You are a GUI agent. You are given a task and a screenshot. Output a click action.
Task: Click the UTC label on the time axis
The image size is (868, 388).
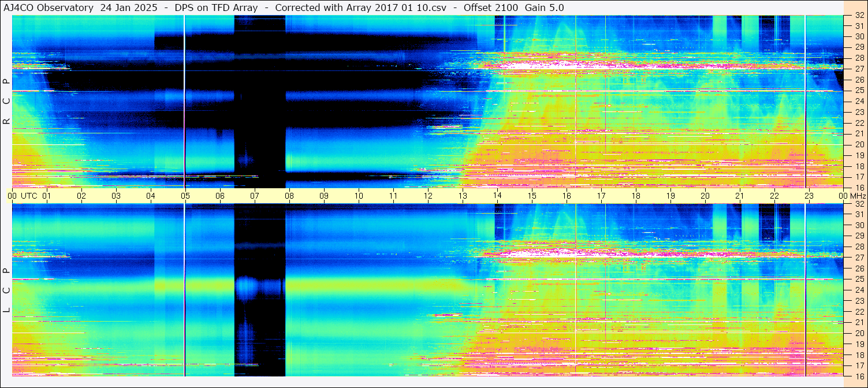pos(29,196)
